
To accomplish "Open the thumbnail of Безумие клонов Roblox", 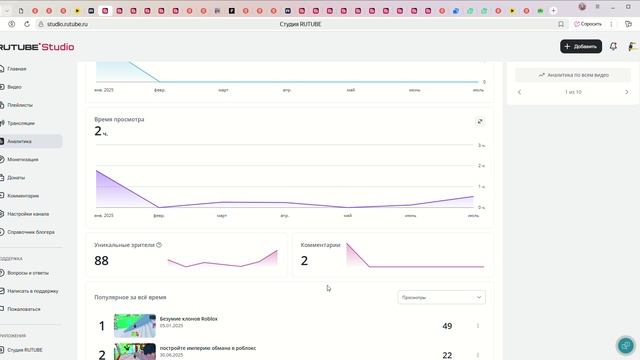I will click(135, 325).
